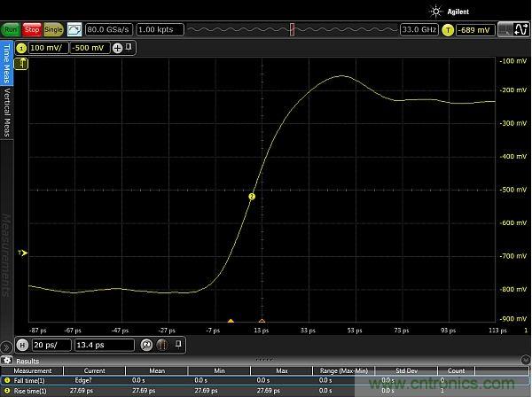Click the autoscale waveform icon
The image size is (532, 397).
(74, 29)
